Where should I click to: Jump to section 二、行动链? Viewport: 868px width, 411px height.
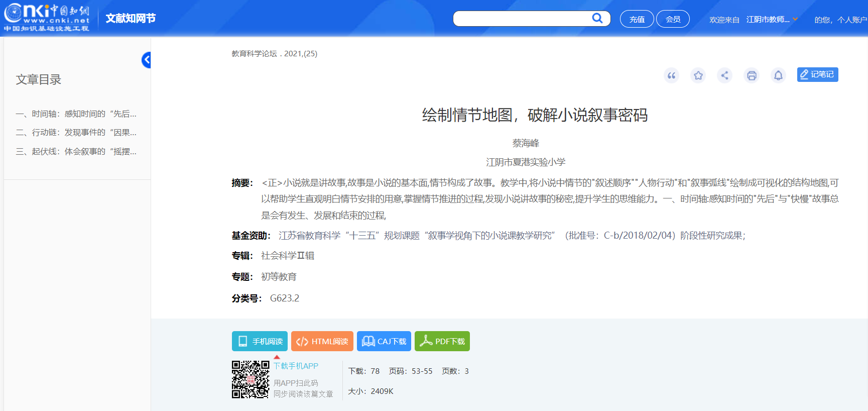click(76, 133)
